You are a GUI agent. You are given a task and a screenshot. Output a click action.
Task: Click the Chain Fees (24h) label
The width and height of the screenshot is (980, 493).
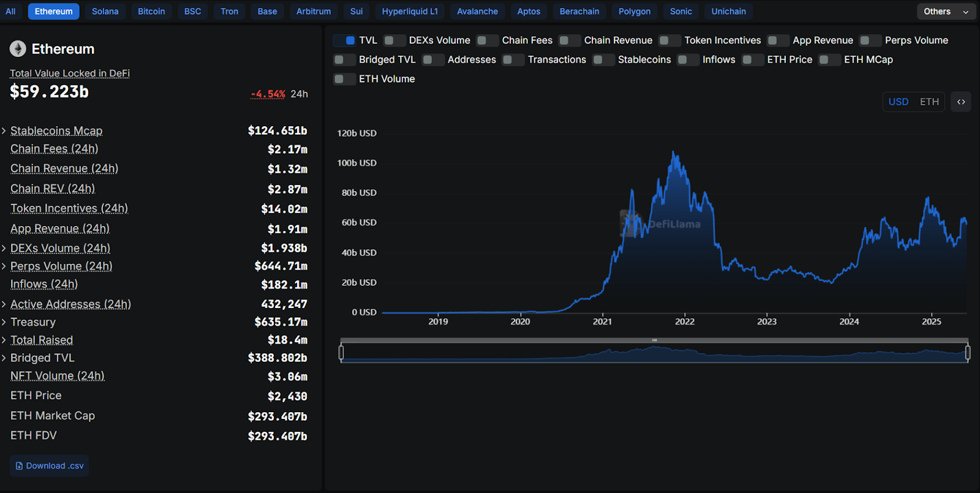(x=55, y=149)
